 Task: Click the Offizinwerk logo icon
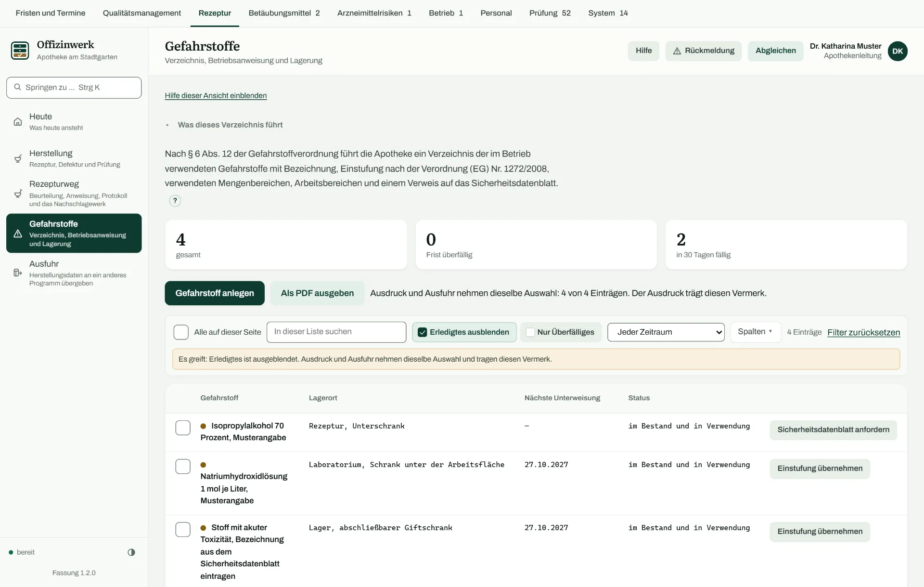[20, 51]
